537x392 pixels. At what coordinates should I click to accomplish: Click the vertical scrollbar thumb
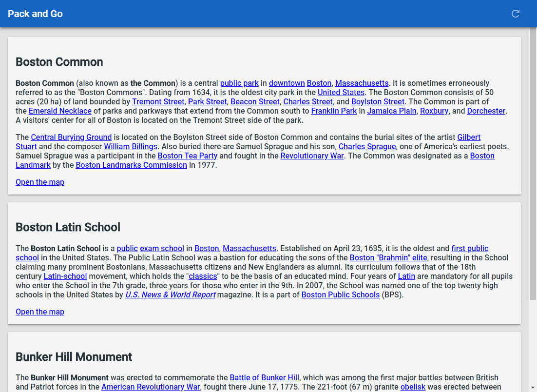pos(533,163)
